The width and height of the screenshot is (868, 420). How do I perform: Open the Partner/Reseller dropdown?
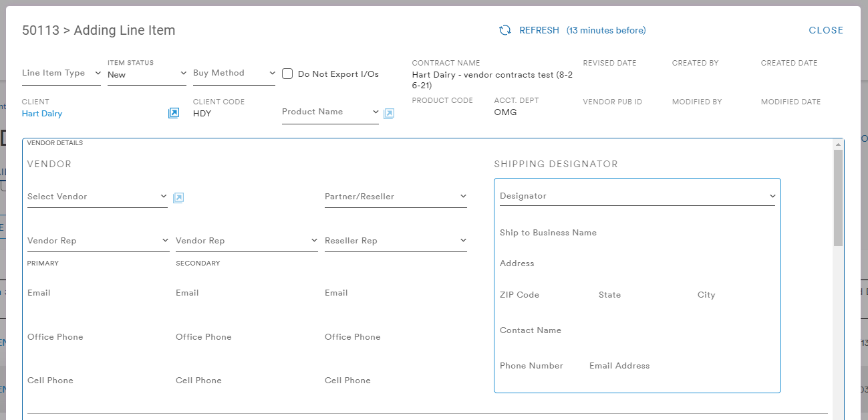coord(396,197)
